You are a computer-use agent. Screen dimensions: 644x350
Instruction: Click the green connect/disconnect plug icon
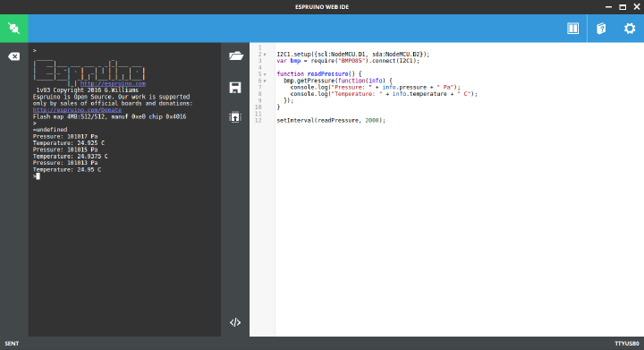coord(14,29)
